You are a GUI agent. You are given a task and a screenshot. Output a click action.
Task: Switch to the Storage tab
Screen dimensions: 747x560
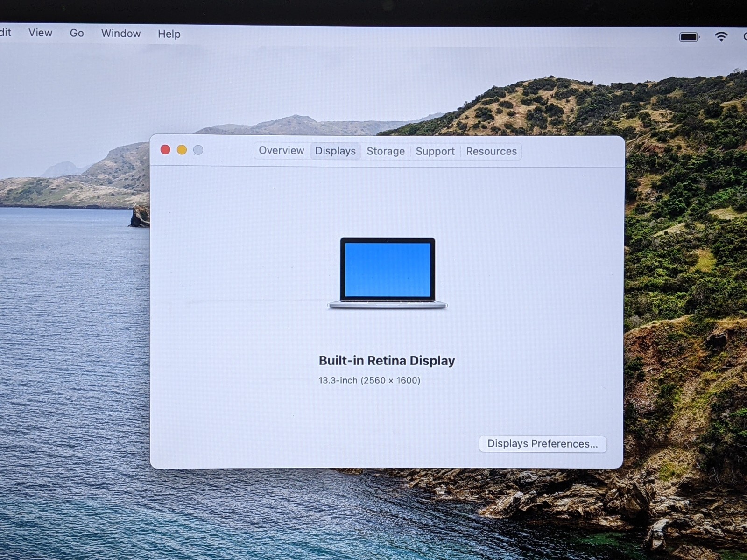point(386,151)
